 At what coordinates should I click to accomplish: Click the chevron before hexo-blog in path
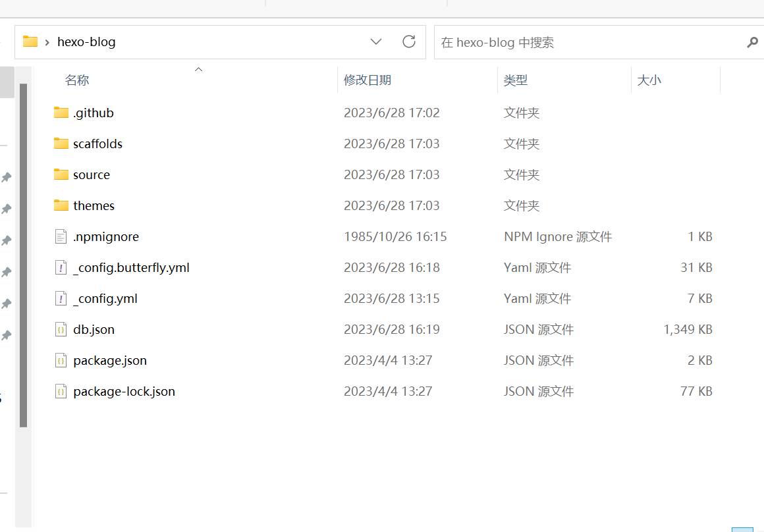point(47,42)
